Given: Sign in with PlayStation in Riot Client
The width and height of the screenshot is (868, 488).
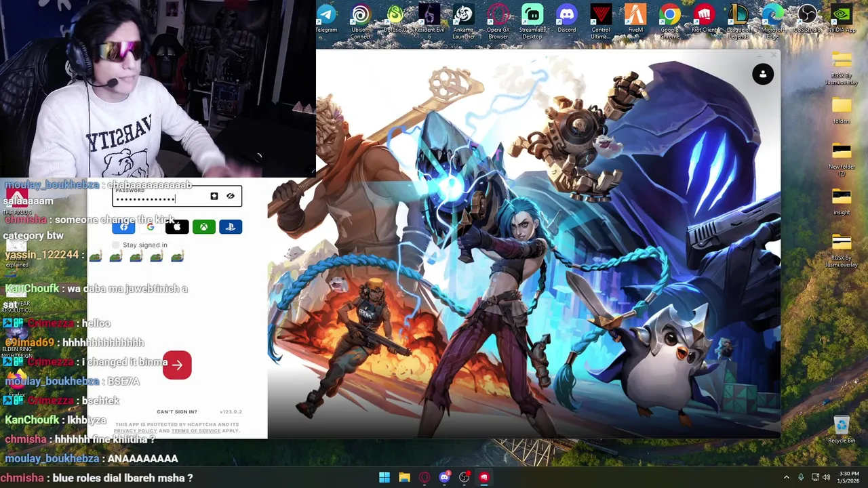Looking at the screenshot, I should pyautogui.click(x=231, y=227).
